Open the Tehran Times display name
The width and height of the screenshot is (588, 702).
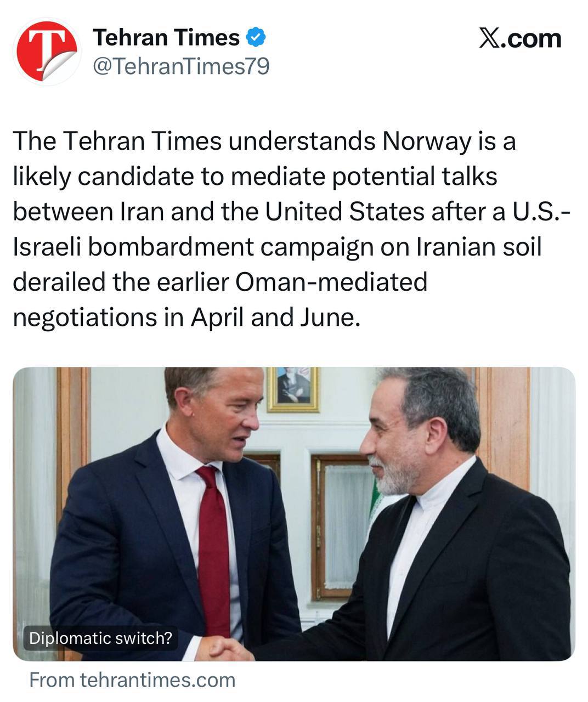(x=166, y=38)
